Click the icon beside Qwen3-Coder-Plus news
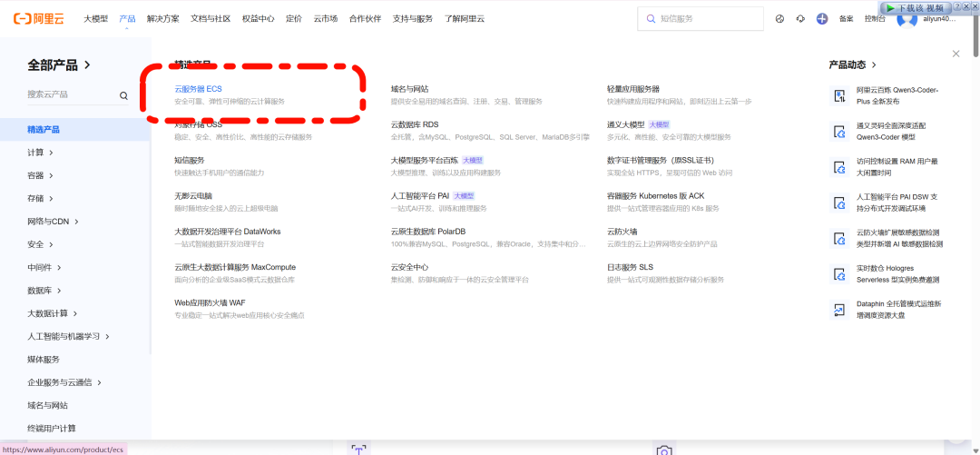Image resolution: width=980 pixels, height=455 pixels. [838, 95]
